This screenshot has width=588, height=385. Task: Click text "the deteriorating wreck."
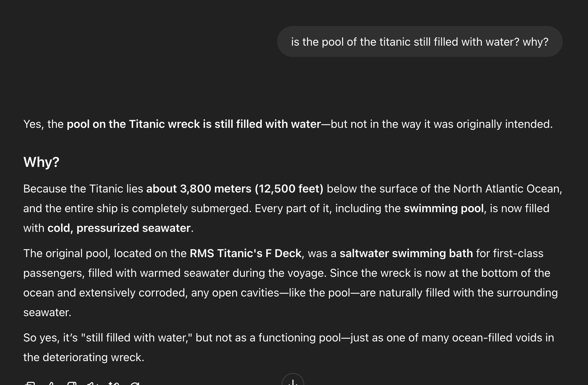pos(84,357)
